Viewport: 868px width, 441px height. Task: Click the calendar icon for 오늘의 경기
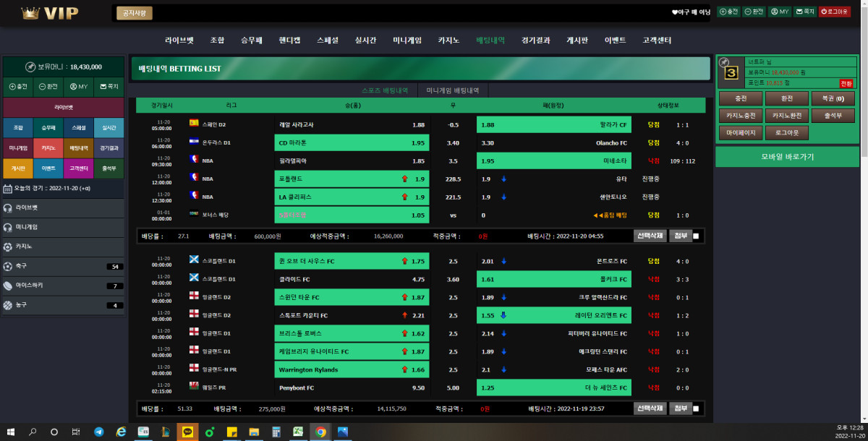pos(8,189)
